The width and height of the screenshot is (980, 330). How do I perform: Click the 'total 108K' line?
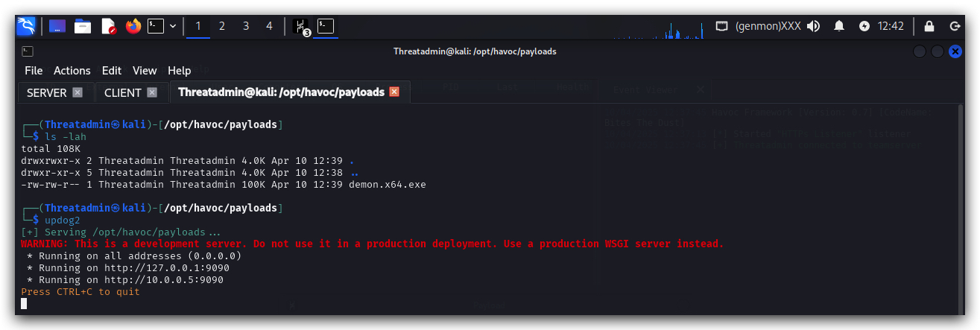[51, 148]
